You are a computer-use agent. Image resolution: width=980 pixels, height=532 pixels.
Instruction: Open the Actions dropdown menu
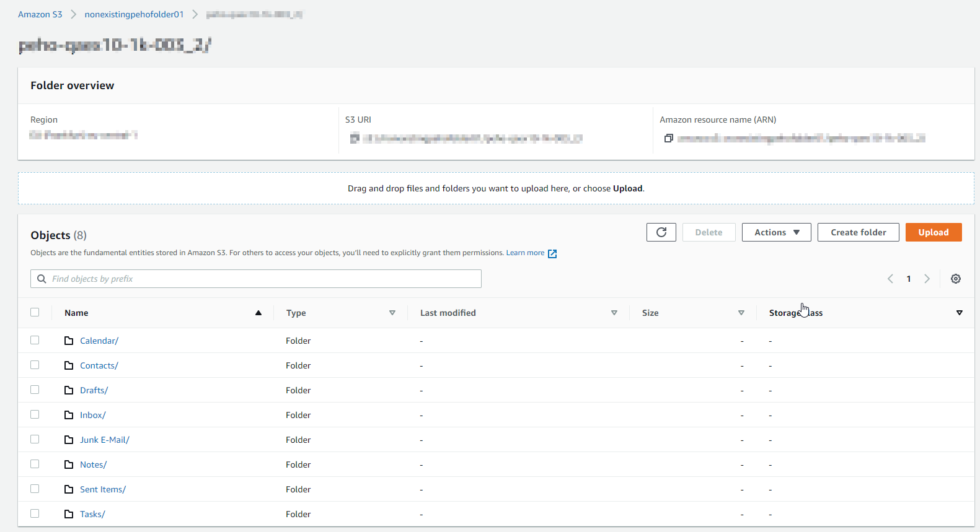pyautogui.click(x=776, y=232)
